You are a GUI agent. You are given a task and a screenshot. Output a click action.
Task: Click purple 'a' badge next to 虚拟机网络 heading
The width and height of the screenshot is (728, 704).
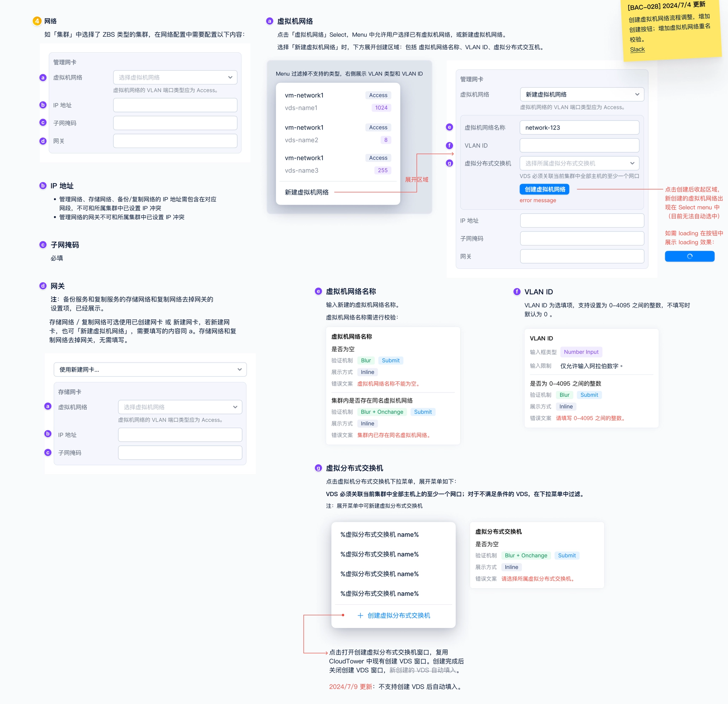coord(270,21)
